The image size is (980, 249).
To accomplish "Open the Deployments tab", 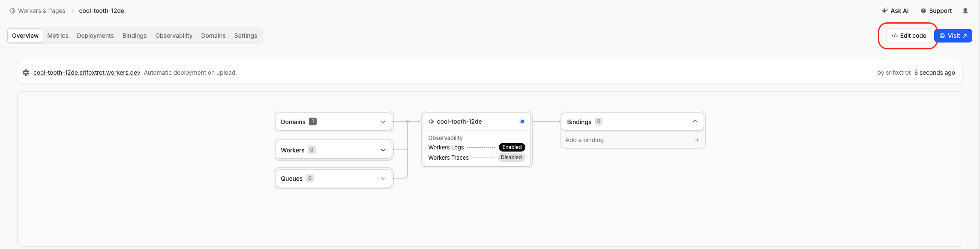I will click(95, 36).
